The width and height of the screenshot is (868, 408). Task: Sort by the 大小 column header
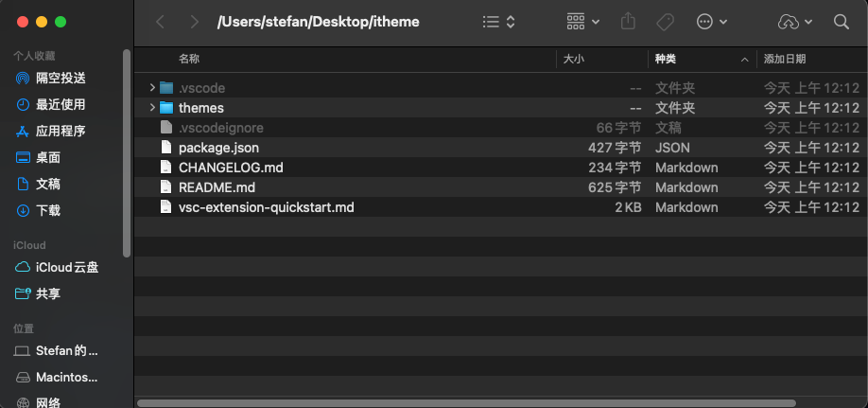pos(574,59)
